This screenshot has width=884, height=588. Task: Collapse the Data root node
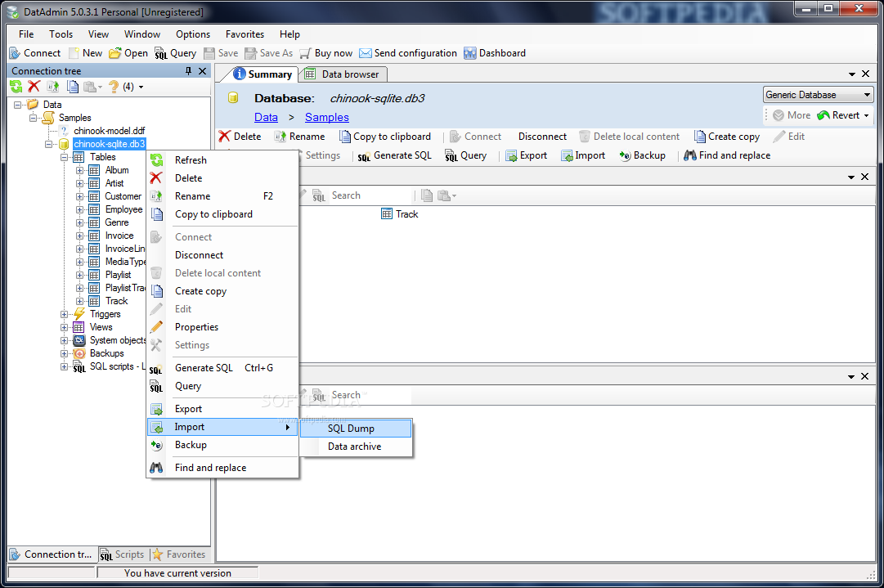coord(17,105)
